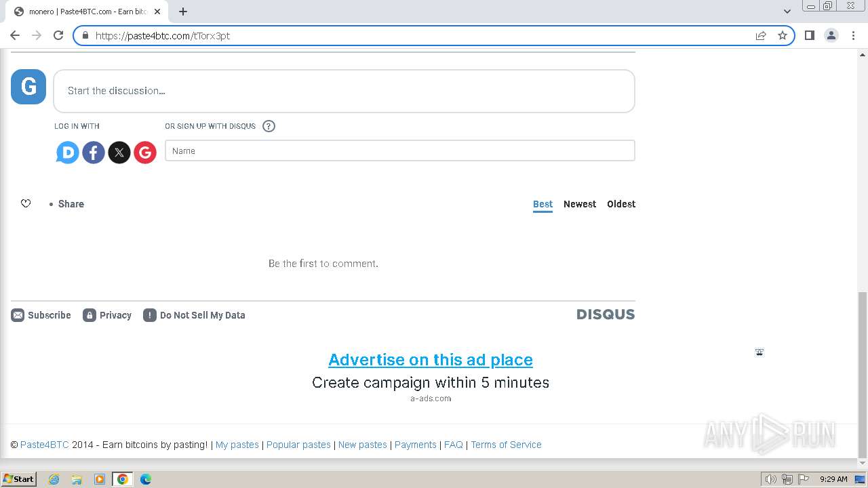
Task: Click the Subscribe envelope icon
Action: 18,315
